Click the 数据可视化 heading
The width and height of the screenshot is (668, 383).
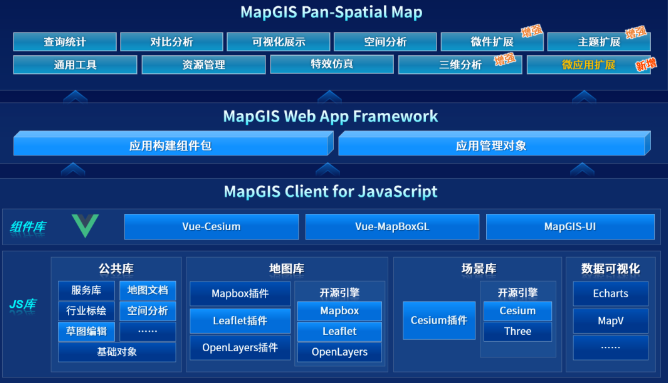point(610,269)
